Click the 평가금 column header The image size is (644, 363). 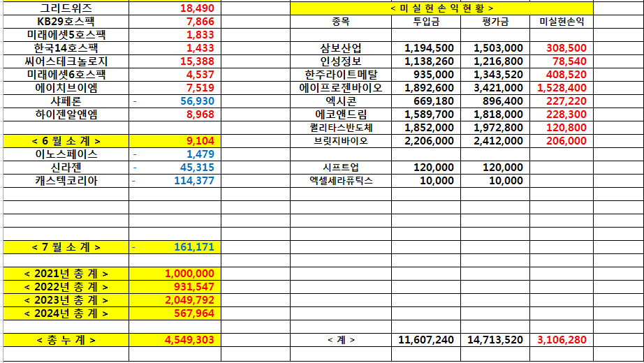pos(495,22)
